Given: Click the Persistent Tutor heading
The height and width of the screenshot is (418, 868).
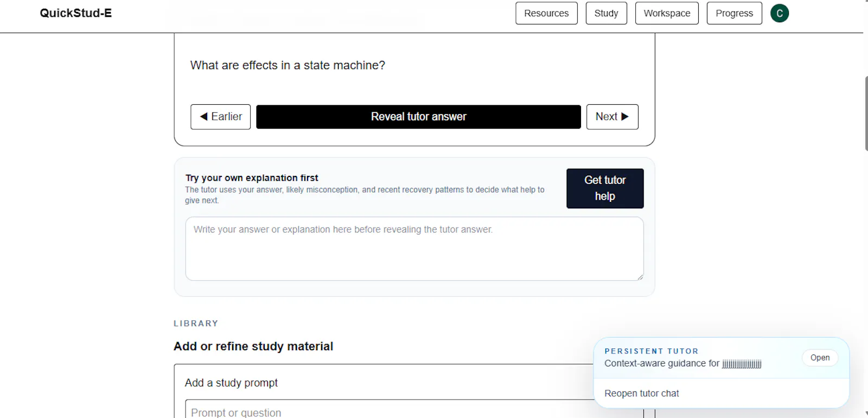Looking at the screenshot, I should 652,351.
